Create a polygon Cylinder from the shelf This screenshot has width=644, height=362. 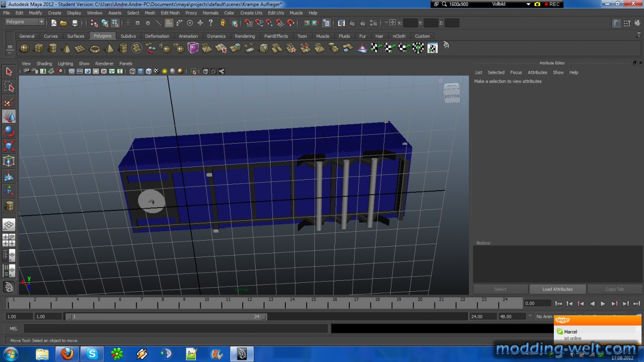[x=52, y=48]
